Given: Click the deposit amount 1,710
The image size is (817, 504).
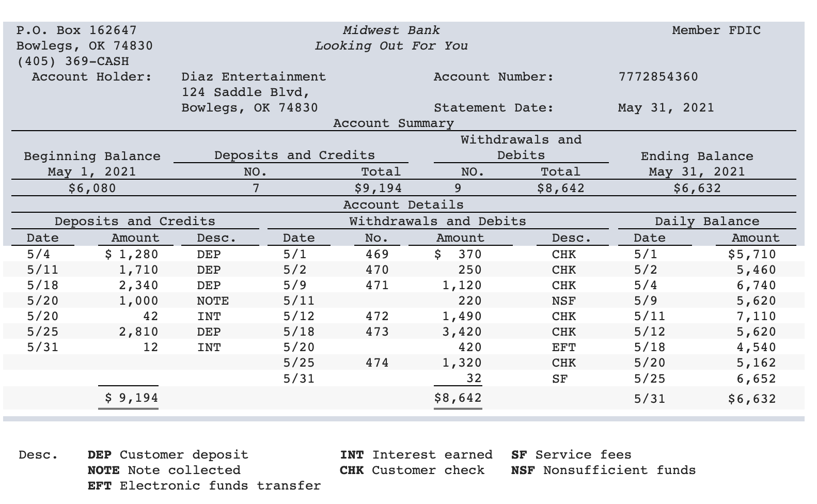Looking at the screenshot, I should coord(138,270).
